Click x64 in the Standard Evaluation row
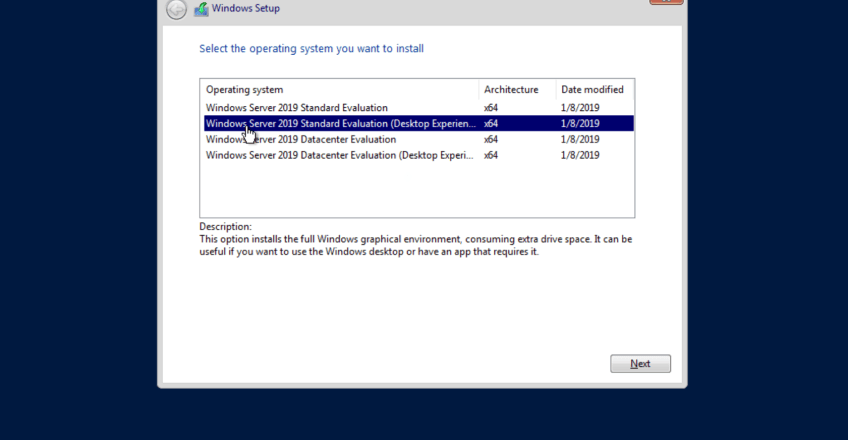Screen dimensions: 848x440 pos(491,108)
